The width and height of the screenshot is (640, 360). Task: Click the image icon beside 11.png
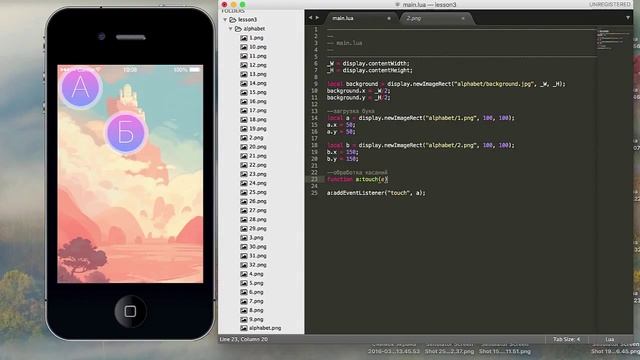(244, 56)
